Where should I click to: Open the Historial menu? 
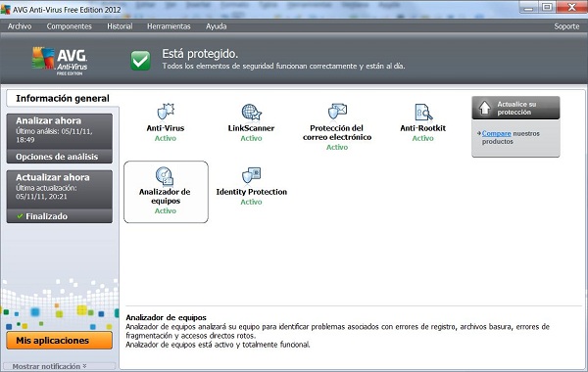coord(120,26)
